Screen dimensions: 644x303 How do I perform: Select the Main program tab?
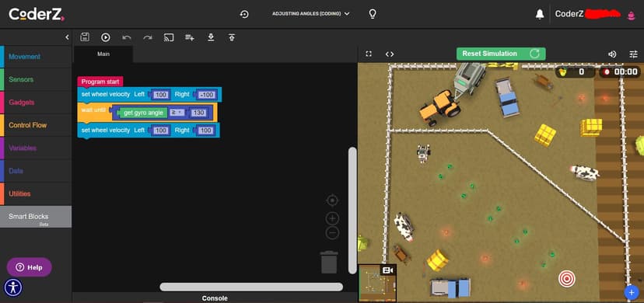(x=103, y=54)
